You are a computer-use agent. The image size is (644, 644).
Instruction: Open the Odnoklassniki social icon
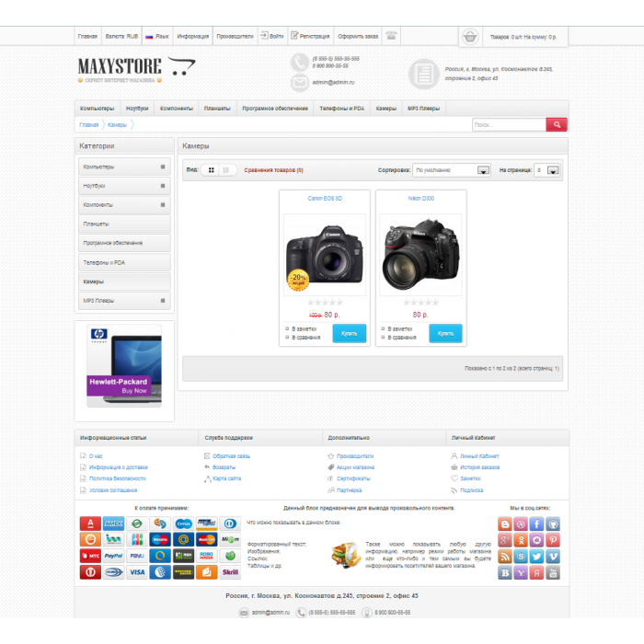(x=521, y=540)
